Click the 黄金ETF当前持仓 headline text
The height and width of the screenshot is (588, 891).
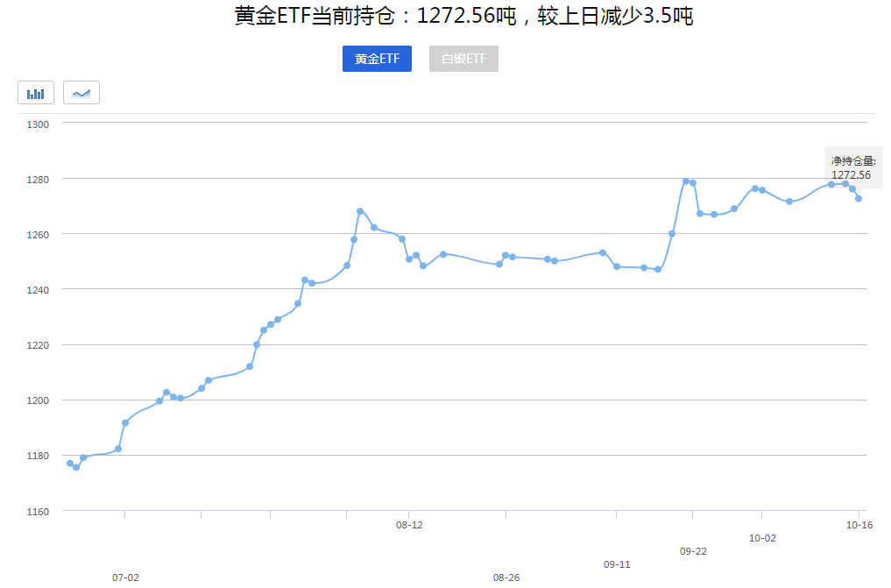click(x=463, y=16)
